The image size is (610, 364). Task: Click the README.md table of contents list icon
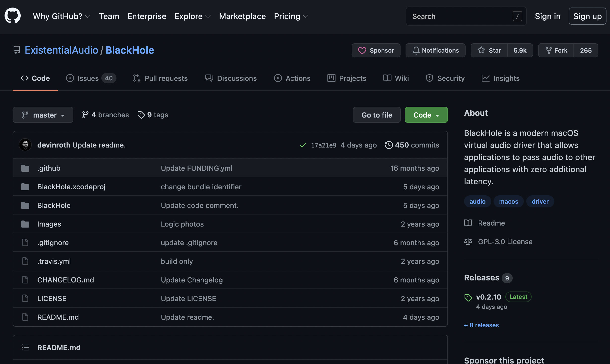click(25, 348)
